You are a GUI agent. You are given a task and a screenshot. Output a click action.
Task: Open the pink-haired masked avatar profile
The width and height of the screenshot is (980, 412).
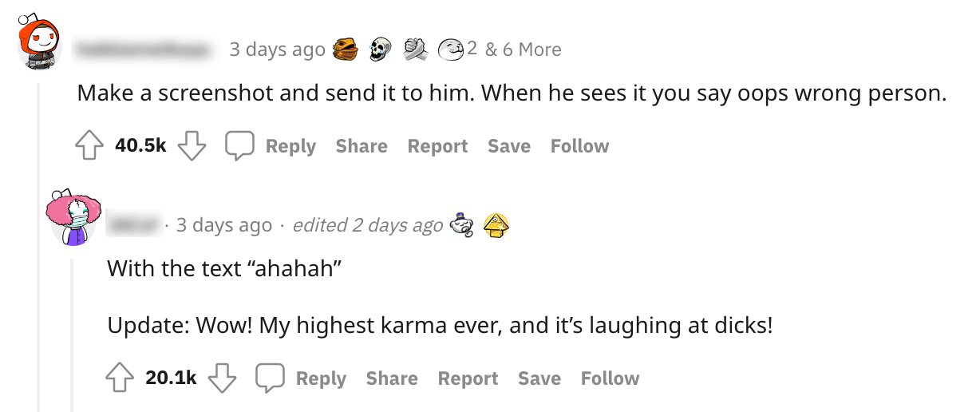[73, 218]
